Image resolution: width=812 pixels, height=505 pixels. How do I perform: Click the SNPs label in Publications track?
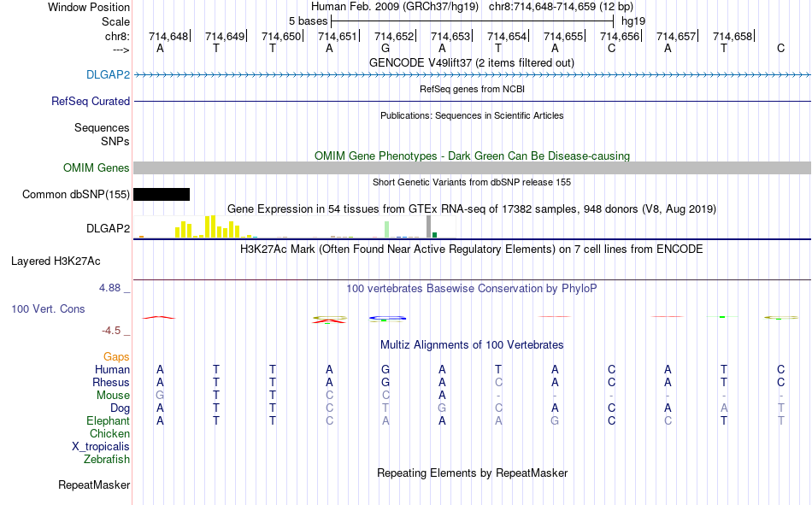click(x=115, y=141)
